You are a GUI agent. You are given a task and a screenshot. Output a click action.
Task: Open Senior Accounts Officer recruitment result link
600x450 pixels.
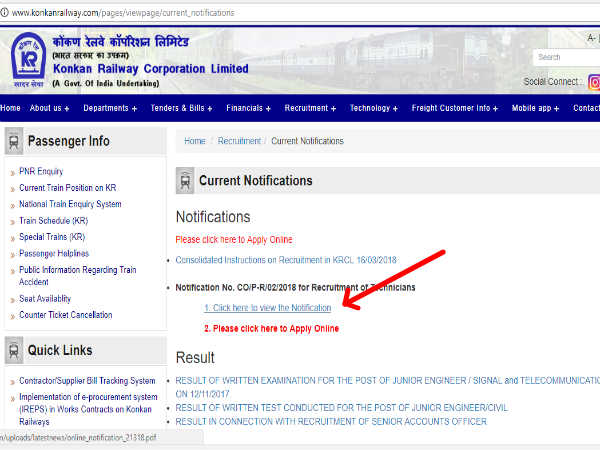(x=331, y=422)
